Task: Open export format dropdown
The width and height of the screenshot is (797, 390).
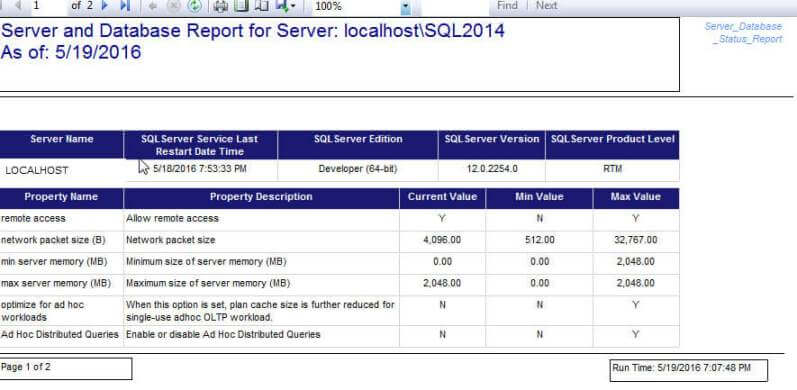Action: pos(286,6)
